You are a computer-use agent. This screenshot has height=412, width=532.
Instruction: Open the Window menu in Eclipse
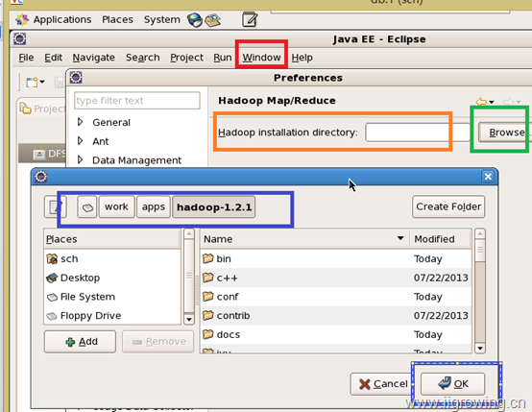tap(261, 58)
